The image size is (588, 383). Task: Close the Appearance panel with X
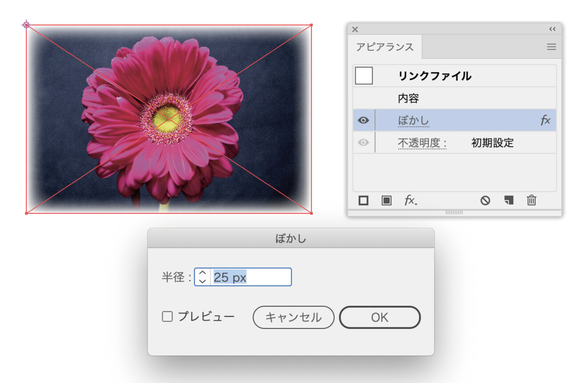pyautogui.click(x=355, y=29)
